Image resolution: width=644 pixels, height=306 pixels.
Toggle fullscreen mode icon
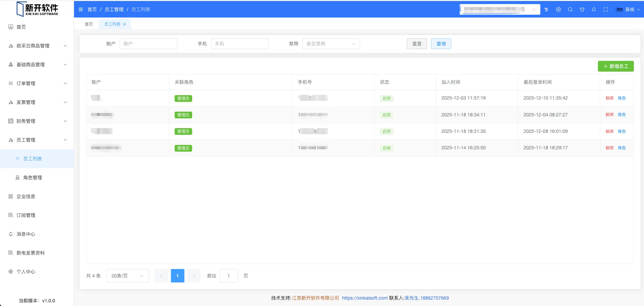coord(606,9)
